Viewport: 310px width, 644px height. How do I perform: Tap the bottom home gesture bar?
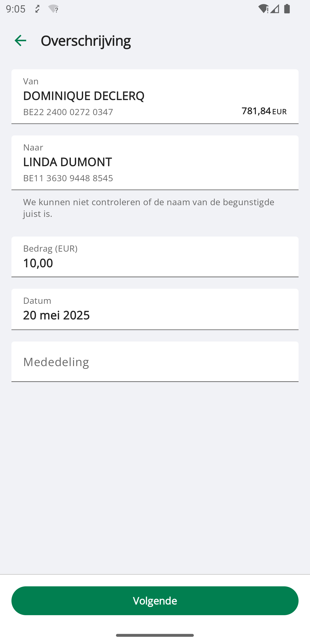click(155, 635)
